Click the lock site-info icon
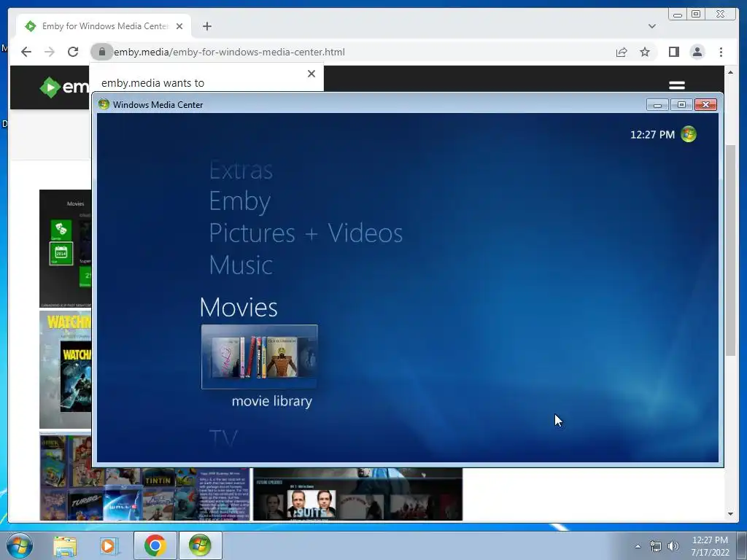The height and width of the screenshot is (560, 747). (x=101, y=52)
